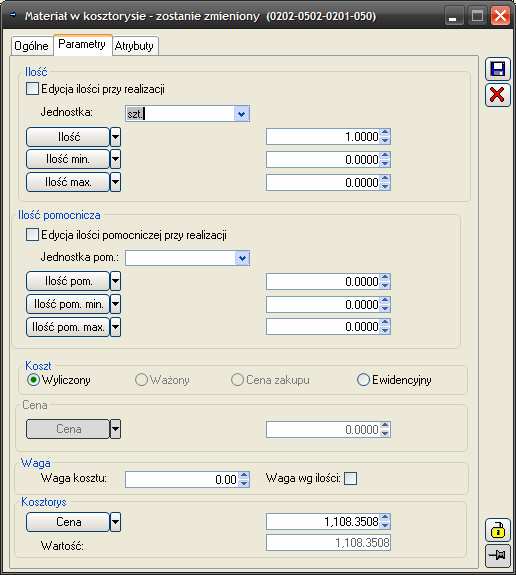This screenshot has height=575, width=516.
Task: Switch to the Ogólne tab
Action: pyautogui.click(x=32, y=46)
